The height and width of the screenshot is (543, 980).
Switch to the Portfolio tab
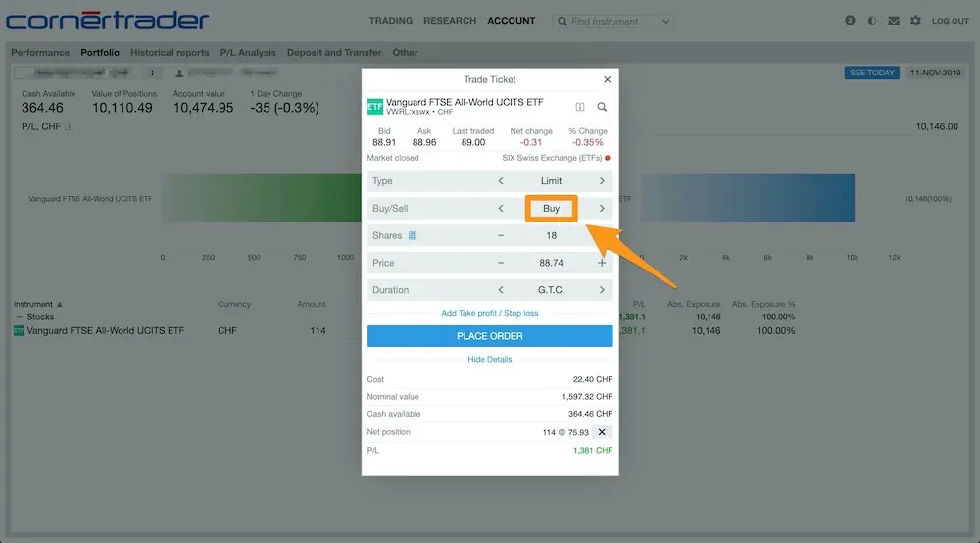pos(100,53)
